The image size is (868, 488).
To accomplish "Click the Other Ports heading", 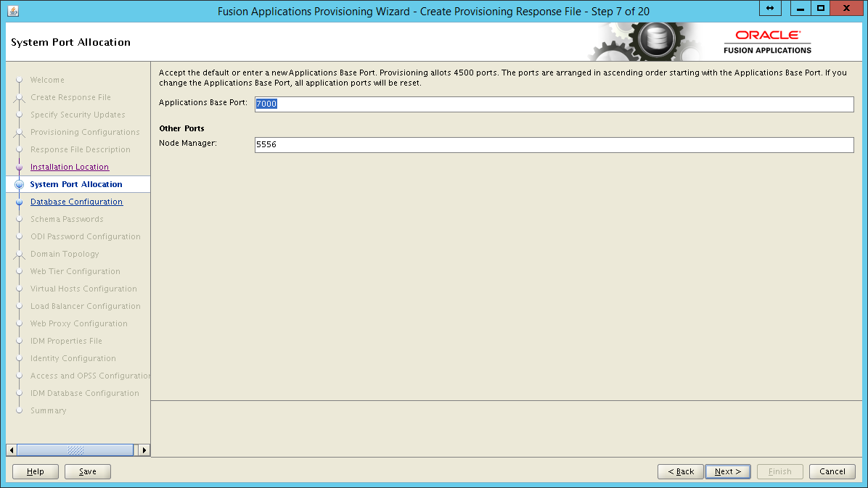I will 181,128.
